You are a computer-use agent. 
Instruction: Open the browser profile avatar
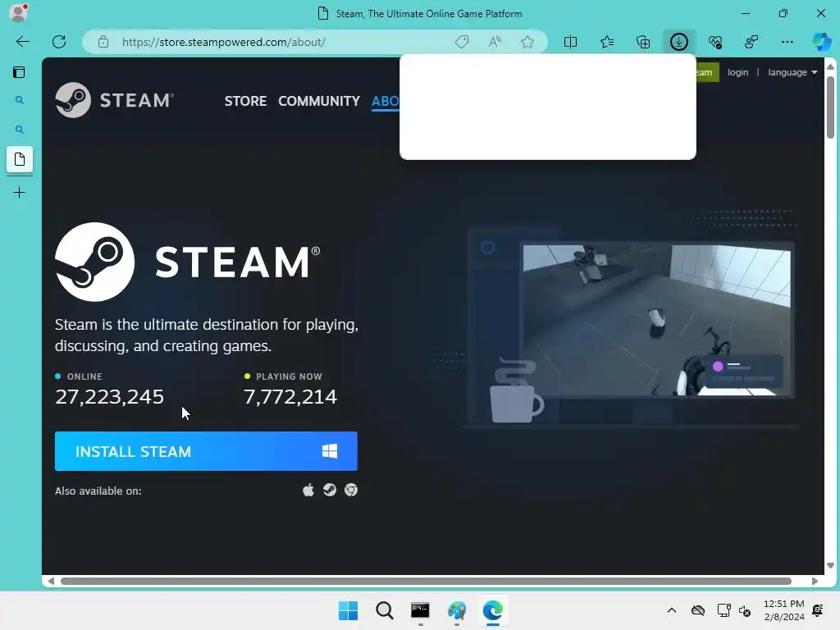click(x=18, y=13)
